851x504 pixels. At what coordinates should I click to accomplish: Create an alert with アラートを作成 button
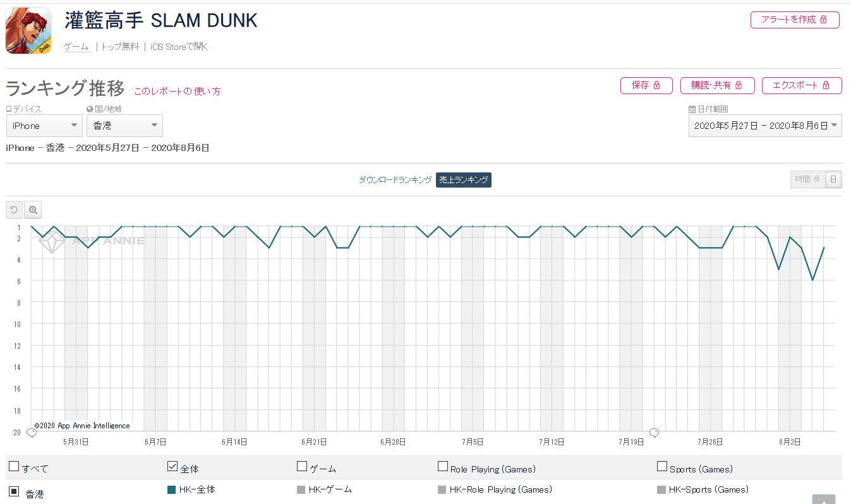point(795,20)
